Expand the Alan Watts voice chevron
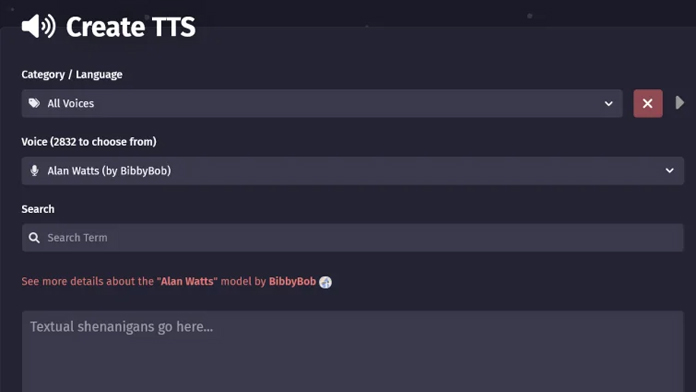Viewport: 696px width, 392px height. (669, 170)
